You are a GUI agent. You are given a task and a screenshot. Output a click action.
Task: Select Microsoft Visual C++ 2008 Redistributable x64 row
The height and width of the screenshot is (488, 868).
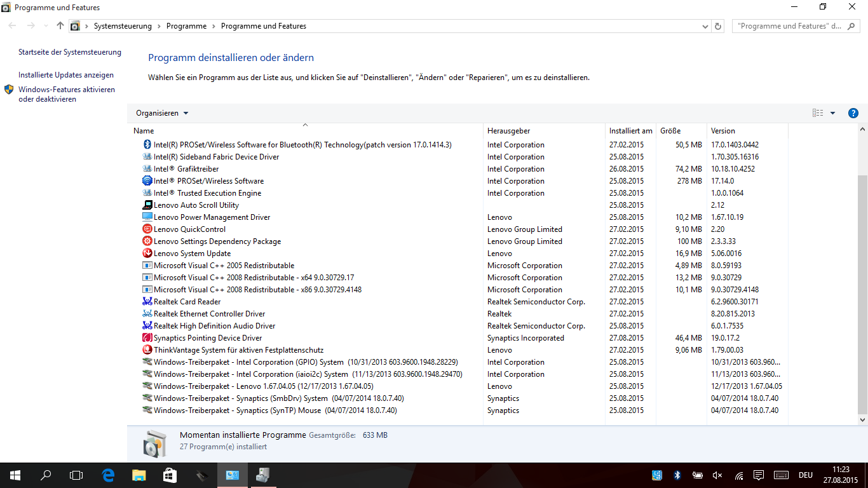click(x=459, y=278)
